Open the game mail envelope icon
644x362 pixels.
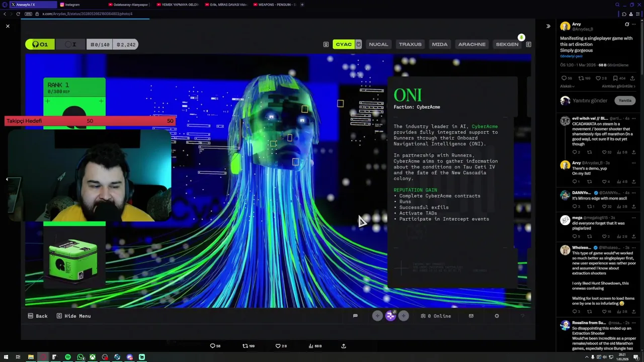pos(471,316)
